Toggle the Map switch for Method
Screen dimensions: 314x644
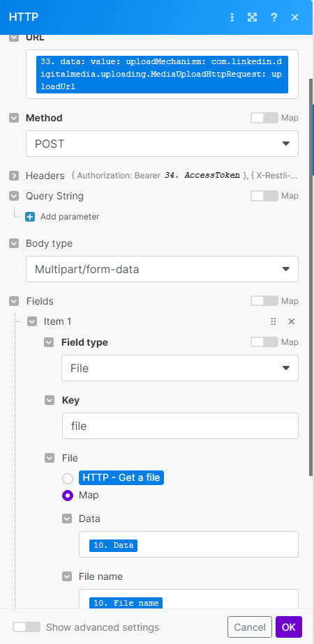click(264, 118)
